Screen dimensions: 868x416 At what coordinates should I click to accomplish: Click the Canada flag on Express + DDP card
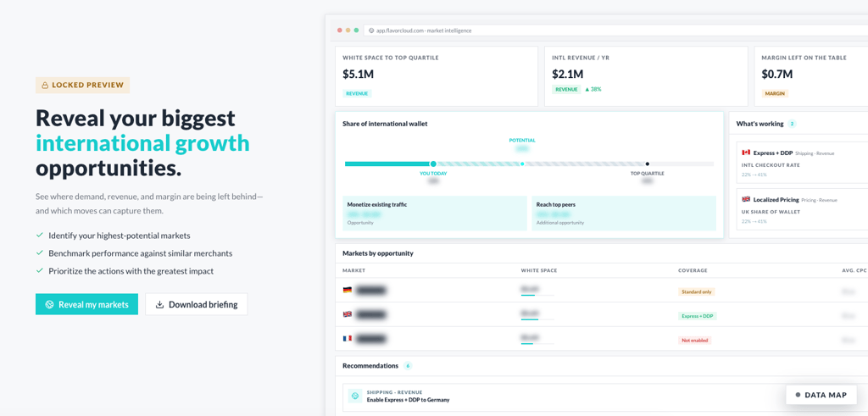pos(746,153)
